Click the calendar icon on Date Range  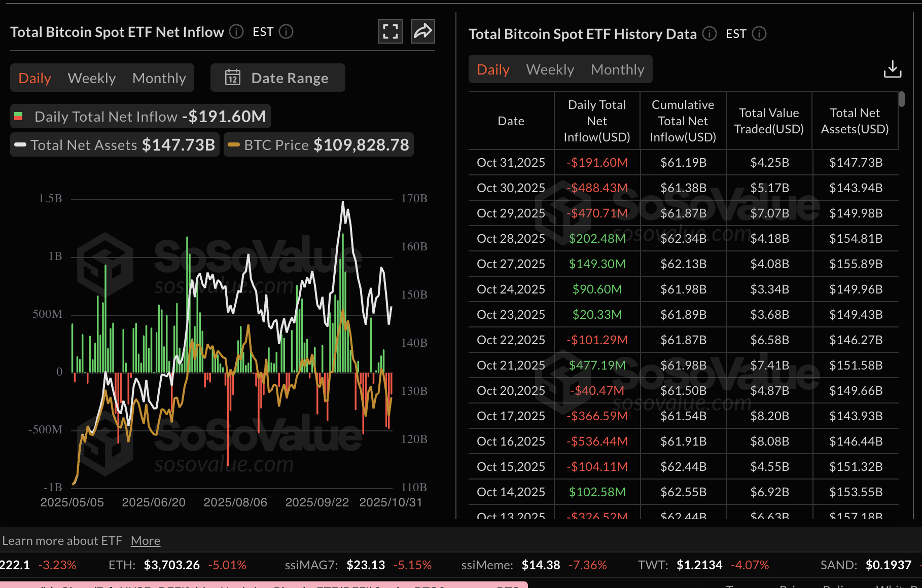[232, 78]
